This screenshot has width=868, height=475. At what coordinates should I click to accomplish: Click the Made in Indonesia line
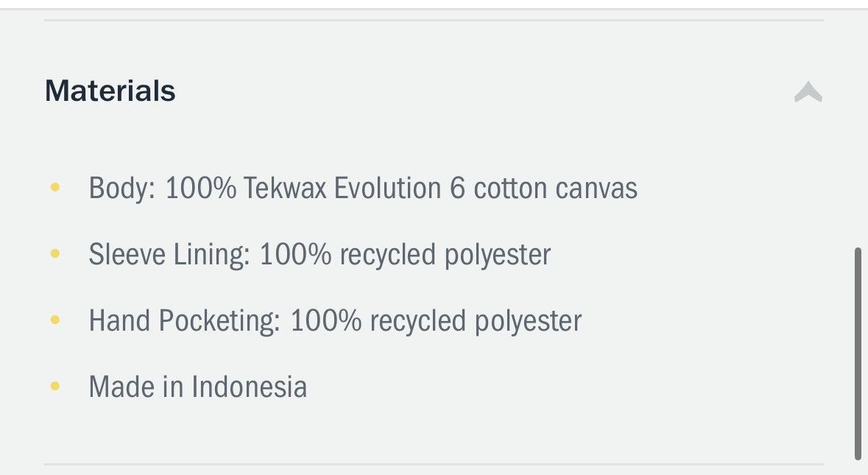coord(197,387)
